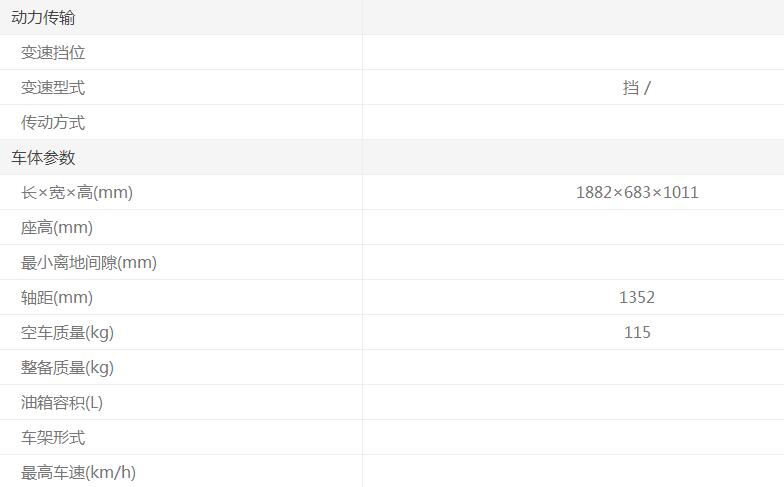
Task: Select the 传动方式 row label
Action: pyautogui.click(x=53, y=123)
